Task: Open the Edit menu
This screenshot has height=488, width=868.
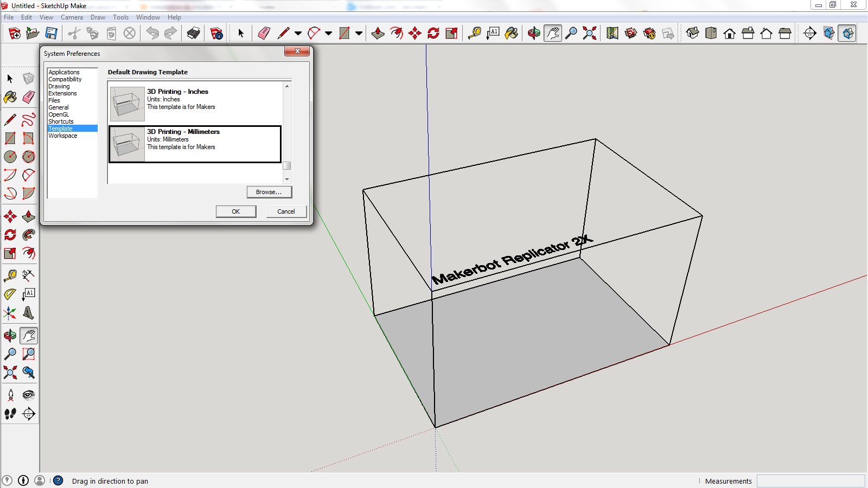Action: click(27, 17)
